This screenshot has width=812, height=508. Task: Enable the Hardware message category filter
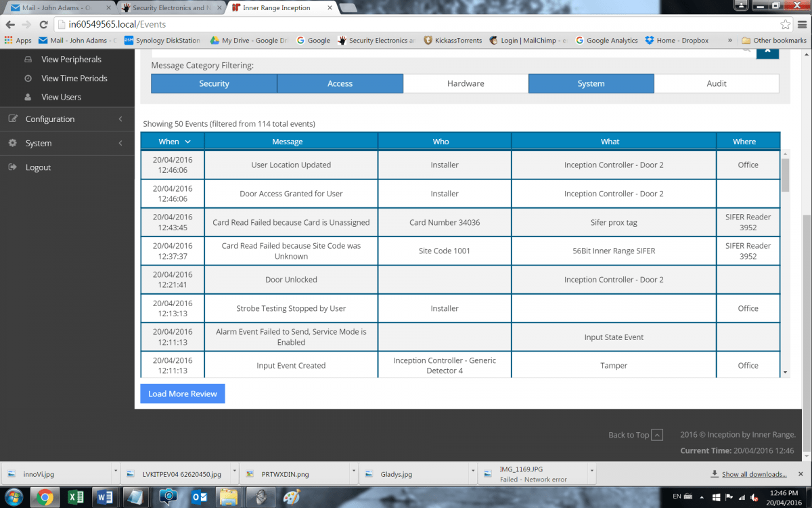[x=466, y=83]
